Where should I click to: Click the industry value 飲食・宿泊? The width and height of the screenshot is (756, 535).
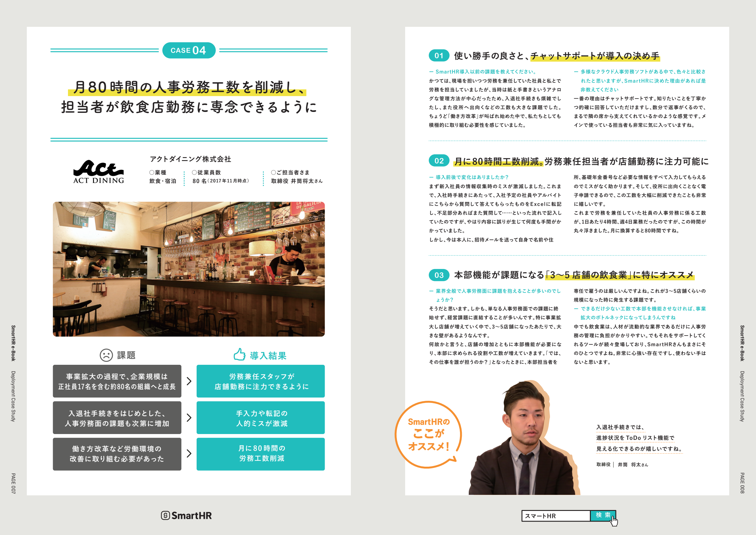coord(163,181)
